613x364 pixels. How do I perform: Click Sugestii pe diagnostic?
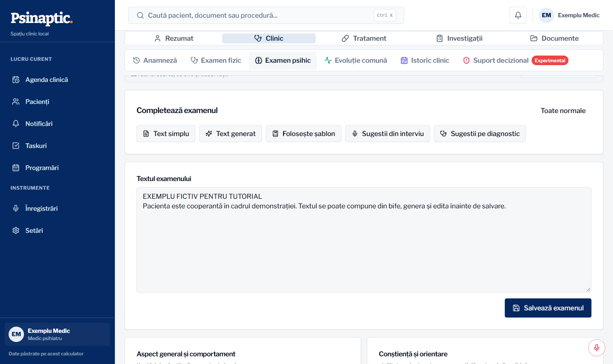pos(480,134)
